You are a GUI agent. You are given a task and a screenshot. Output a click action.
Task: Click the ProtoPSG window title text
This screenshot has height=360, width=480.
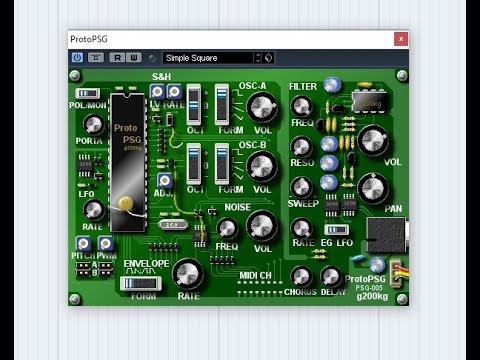coord(89,39)
